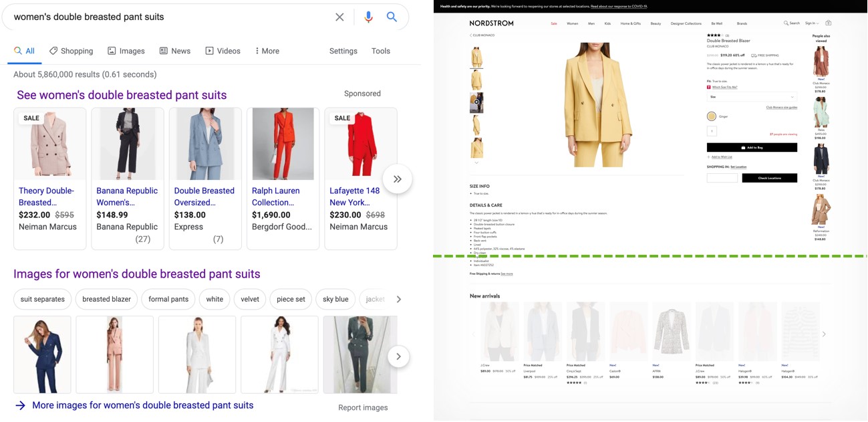Advance shopping carousel with double-arrow button

(398, 179)
